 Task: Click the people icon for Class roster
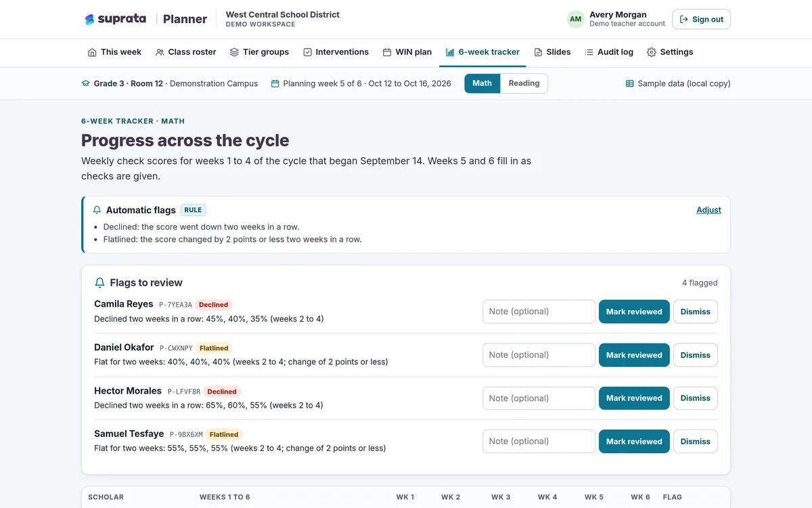pos(160,52)
